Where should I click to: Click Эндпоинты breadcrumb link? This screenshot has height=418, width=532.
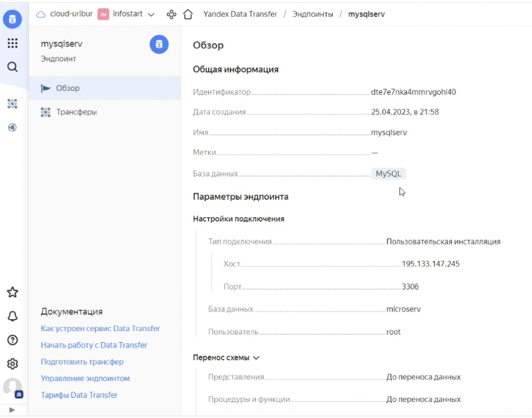tap(312, 14)
